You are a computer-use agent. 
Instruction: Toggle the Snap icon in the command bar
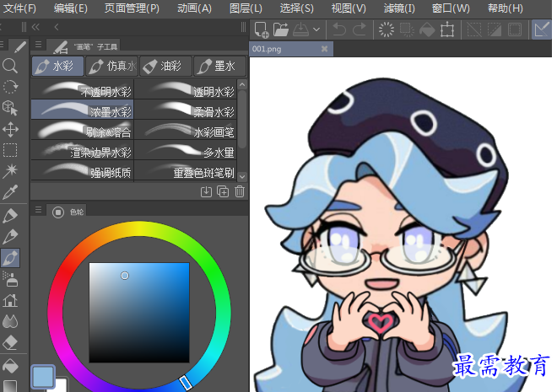[541, 30]
